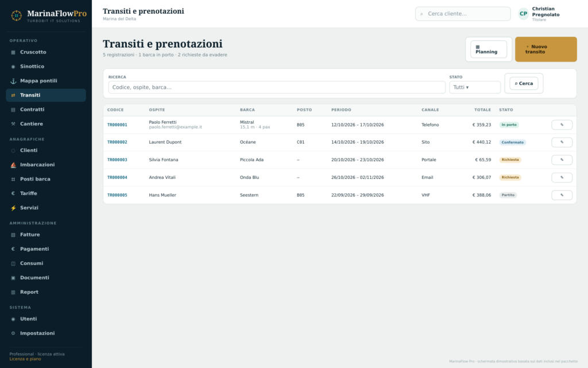588x368 pixels.
Task: Click the boat name Piccola Ada
Action: coord(252,160)
